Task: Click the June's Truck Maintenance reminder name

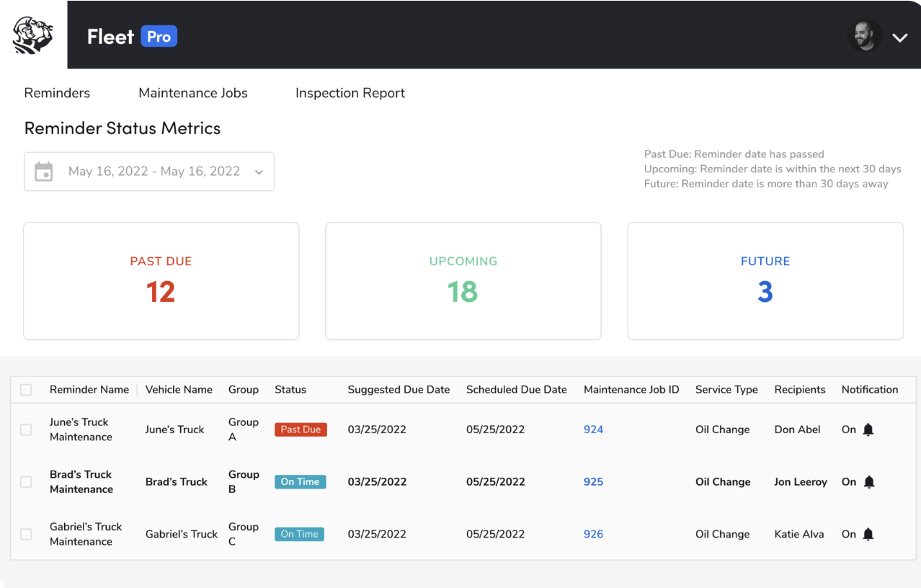Action: point(81,429)
